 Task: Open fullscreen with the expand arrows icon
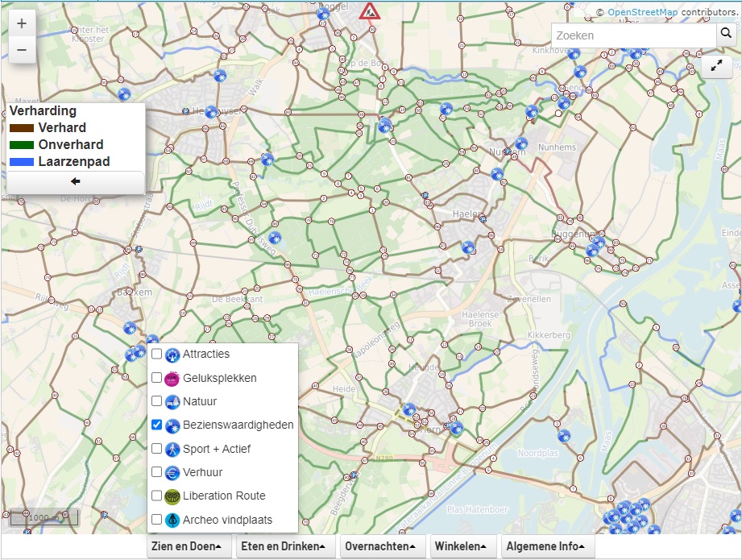click(716, 68)
